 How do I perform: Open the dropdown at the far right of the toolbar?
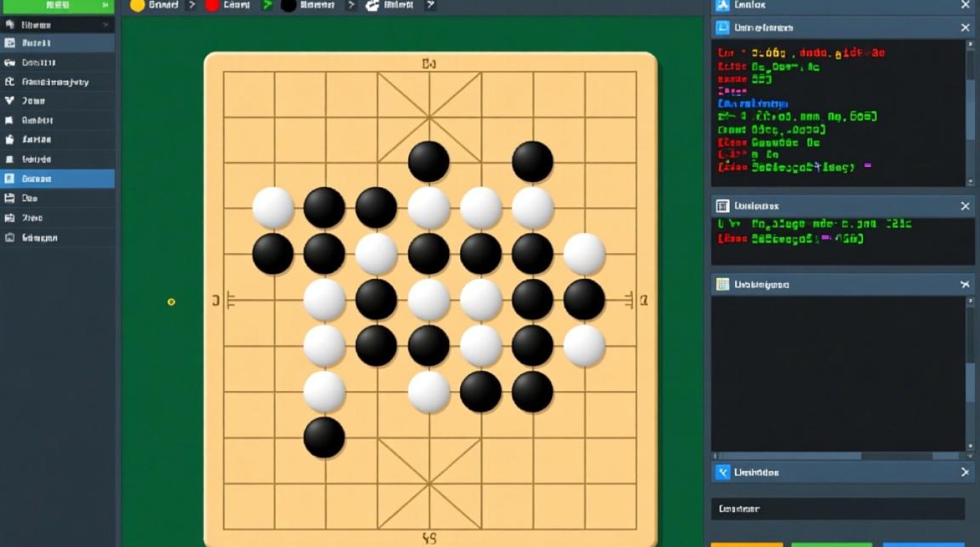pos(430,6)
